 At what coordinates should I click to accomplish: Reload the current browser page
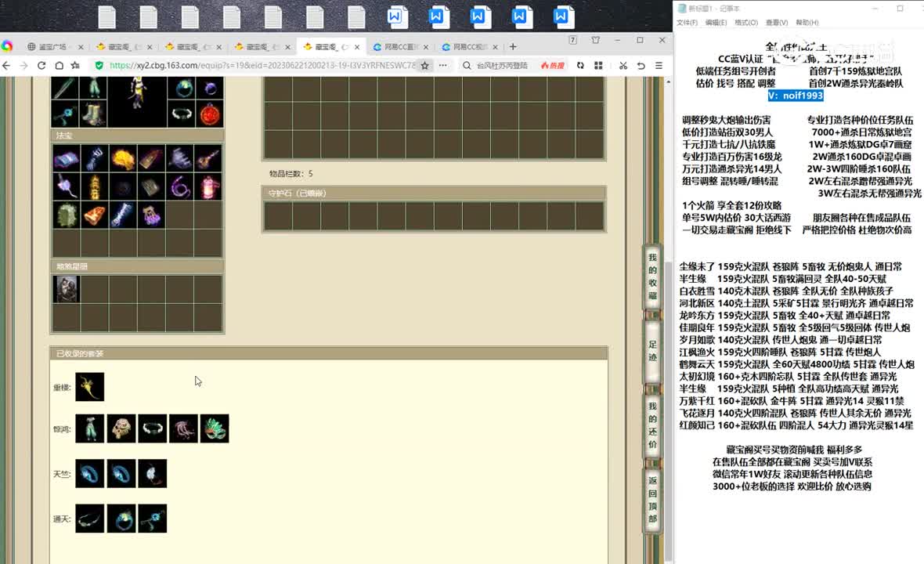[x=42, y=66]
